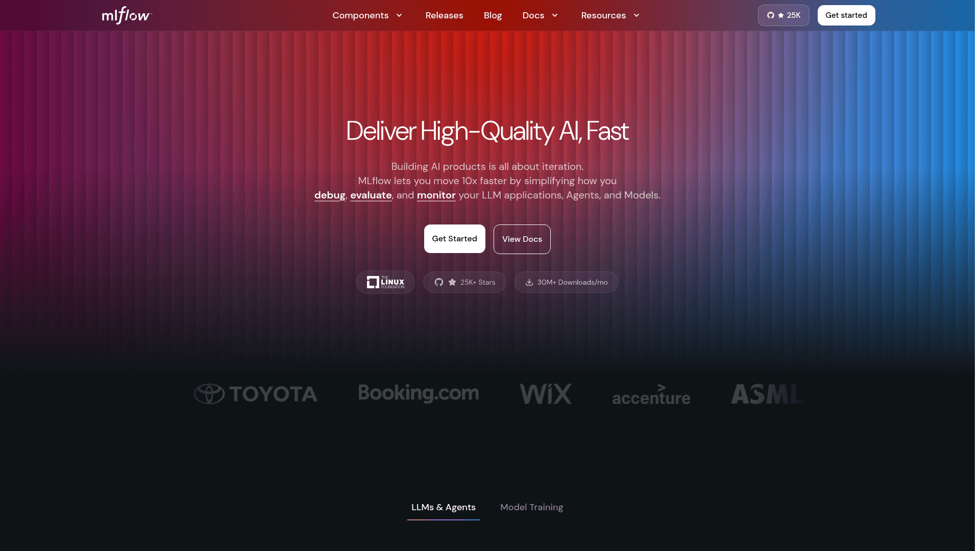Click the Toyota logo
Screen dimensions: 980x551
[x=256, y=394]
